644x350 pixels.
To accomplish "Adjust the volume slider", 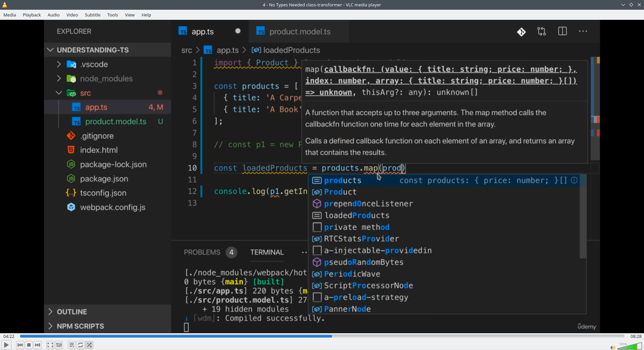I will click(x=630, y=346).
